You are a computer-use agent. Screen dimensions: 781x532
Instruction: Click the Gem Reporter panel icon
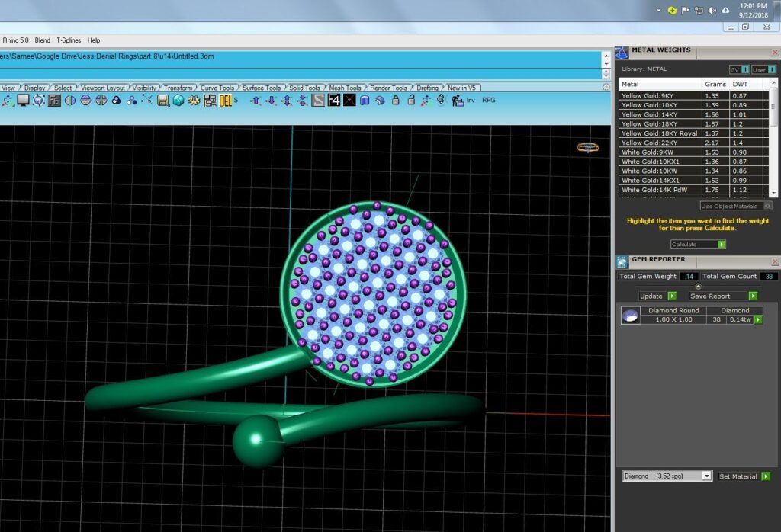click(622, 261)
